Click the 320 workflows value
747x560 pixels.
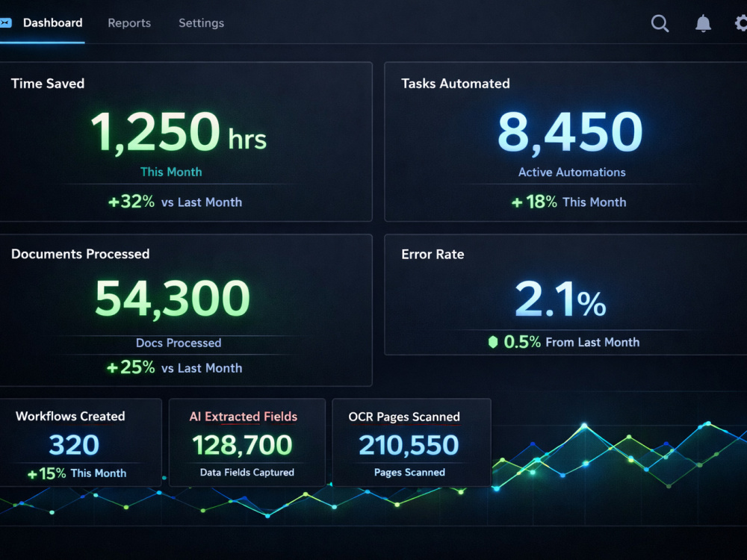(74, 445)
